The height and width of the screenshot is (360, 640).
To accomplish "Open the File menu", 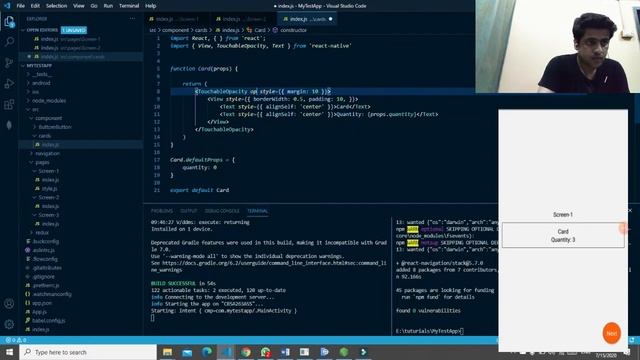I will pyautogui.click(x=20, y=6).
